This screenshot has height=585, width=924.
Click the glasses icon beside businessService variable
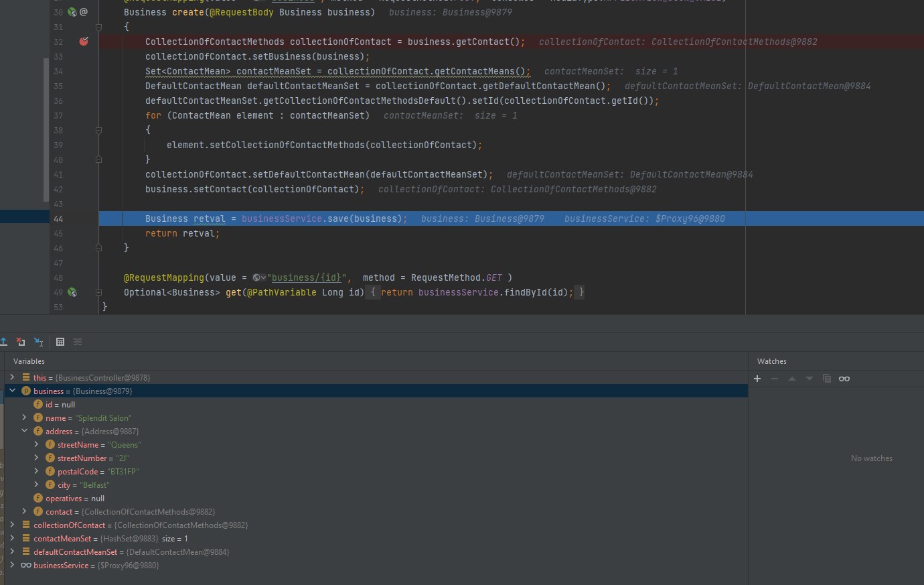[x=26, y=566]
